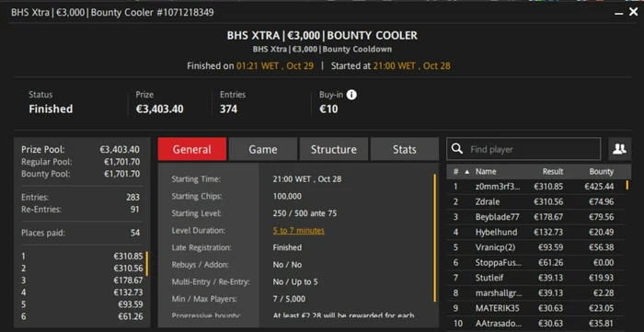The image size is (644, 332).
Task: Click the Started at 21:00 WET, Oct 28 time
Action: point(411,66)
